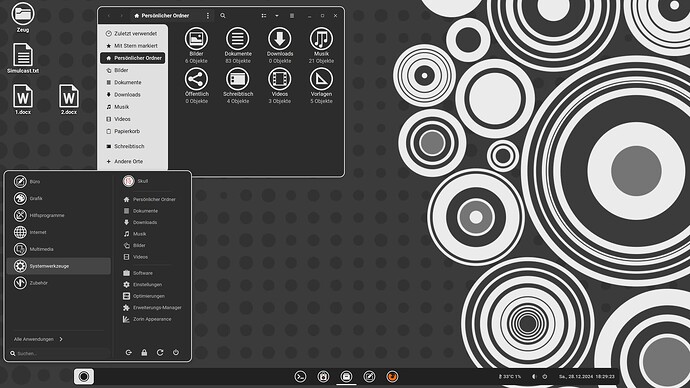
Task: Open the Musik folder with 21 Objekte
Action: (x=321, y=45)
